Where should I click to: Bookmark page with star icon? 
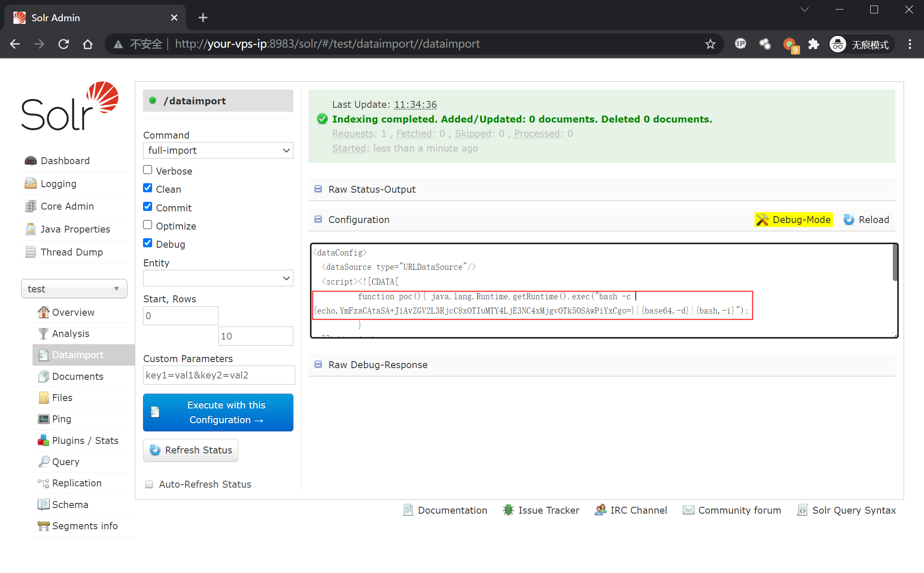point(710,44)
